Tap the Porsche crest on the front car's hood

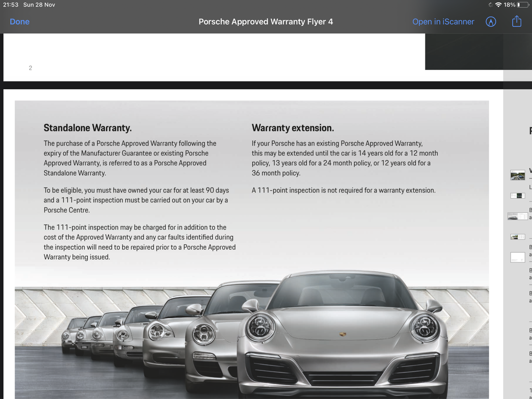(x=343, y=334)
